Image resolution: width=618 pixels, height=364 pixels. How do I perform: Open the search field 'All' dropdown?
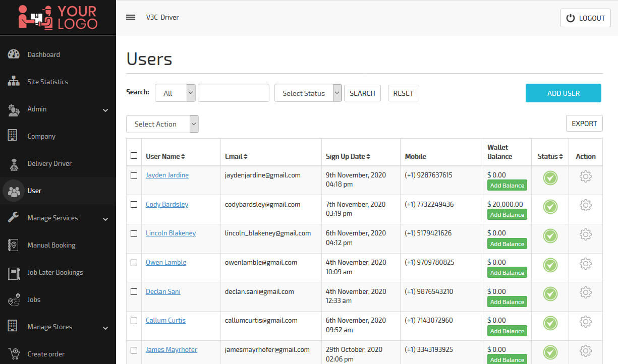click(175, 93)
